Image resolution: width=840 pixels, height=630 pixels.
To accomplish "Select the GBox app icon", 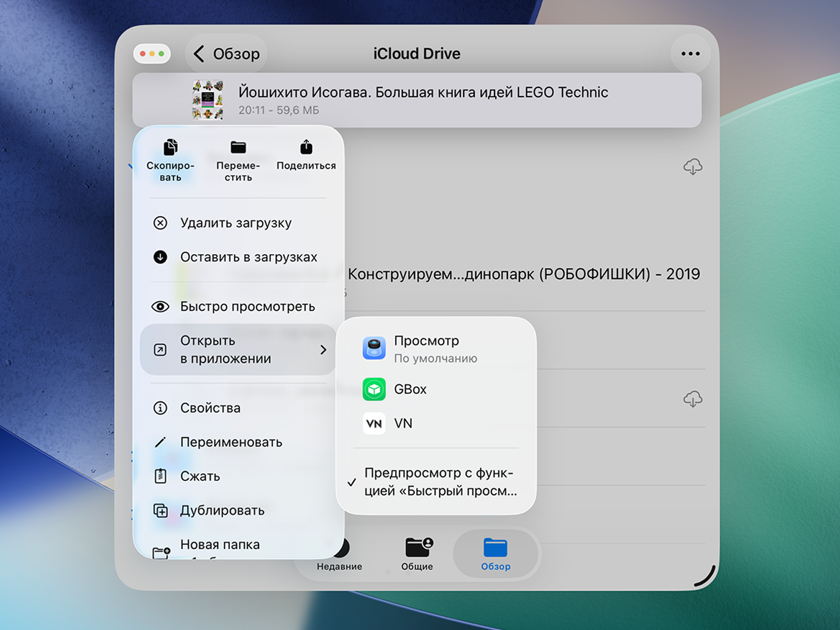I will coord(375,389).
